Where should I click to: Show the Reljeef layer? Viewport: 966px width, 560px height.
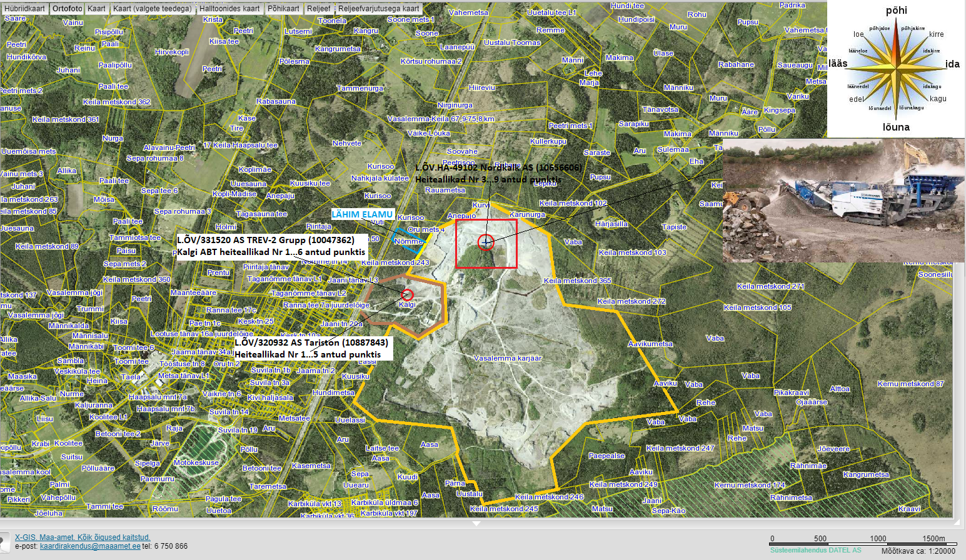click(x=318, y=9)
